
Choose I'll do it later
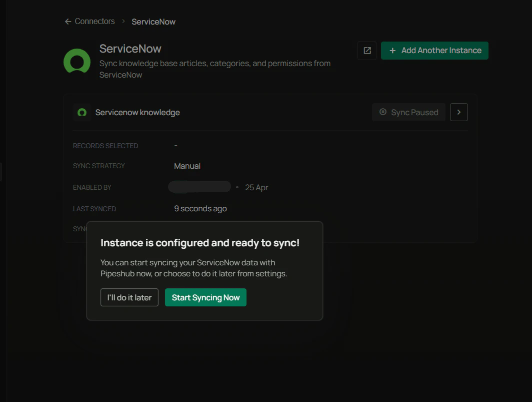[x=129, y=297]
